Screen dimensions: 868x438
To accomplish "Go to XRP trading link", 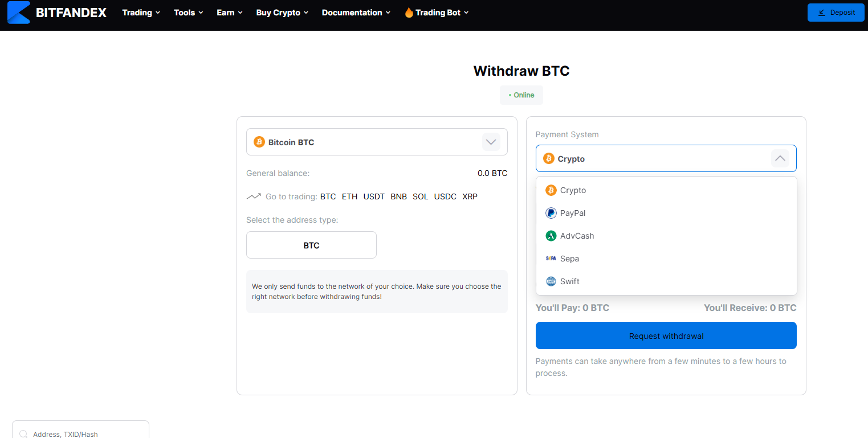I will click(x=470, y=197).
